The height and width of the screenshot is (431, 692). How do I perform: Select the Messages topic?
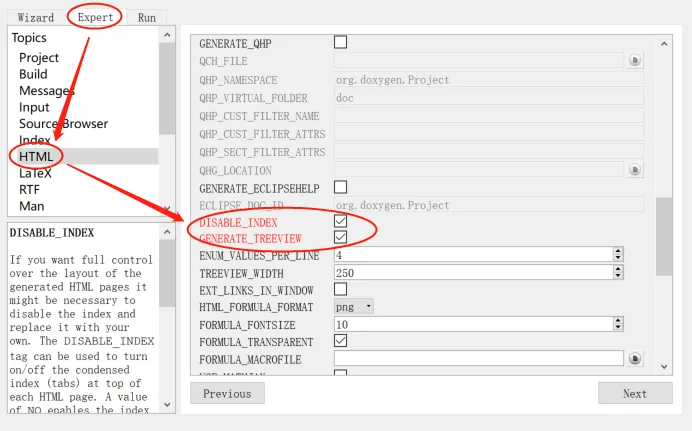(x=46, y=91)
